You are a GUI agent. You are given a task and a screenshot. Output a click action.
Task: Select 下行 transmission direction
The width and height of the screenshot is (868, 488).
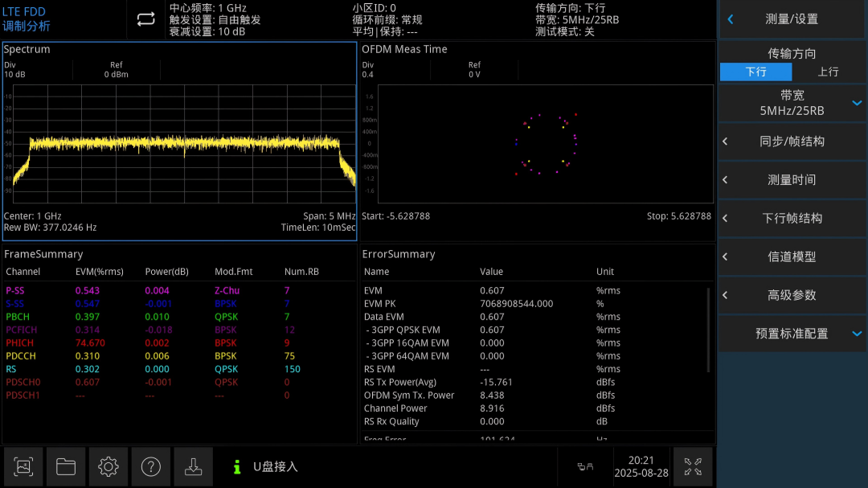pos(755,72)
